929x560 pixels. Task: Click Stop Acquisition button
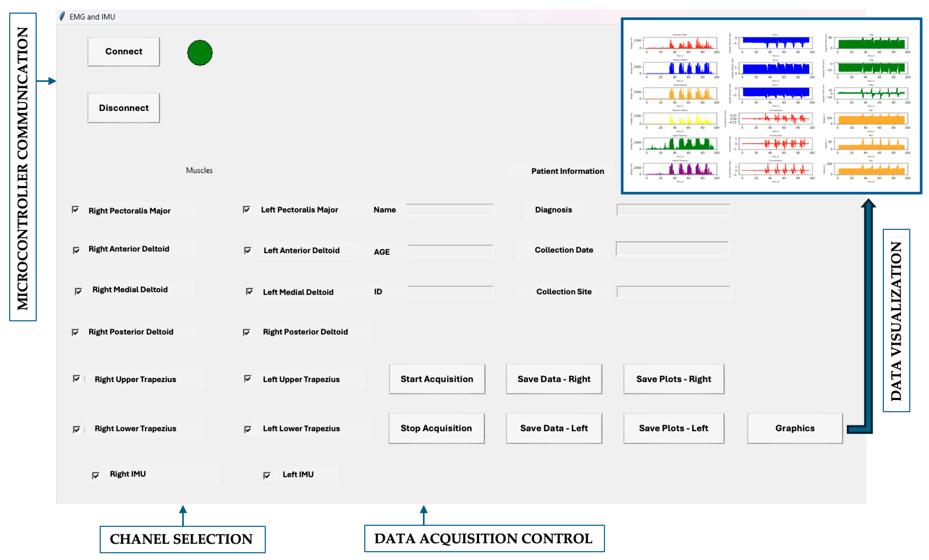(x=437, y=429)
